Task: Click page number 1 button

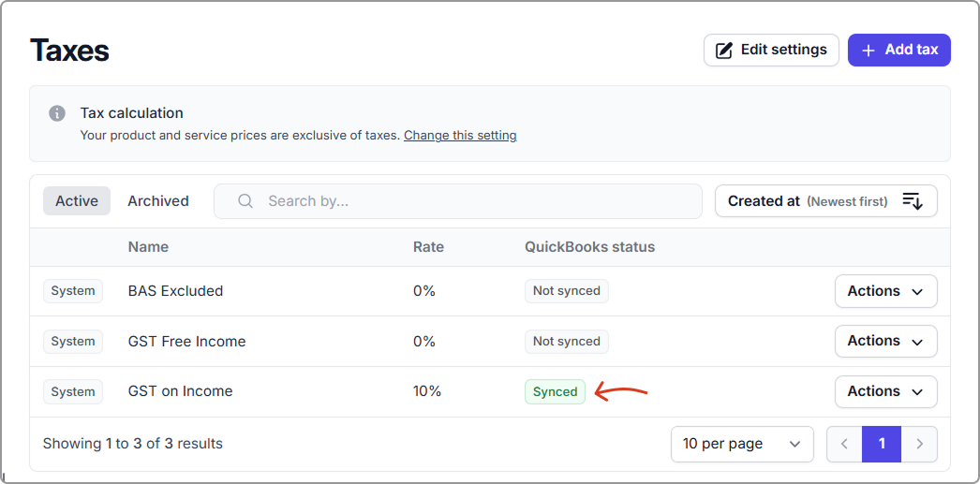Action: pos(882,444)
